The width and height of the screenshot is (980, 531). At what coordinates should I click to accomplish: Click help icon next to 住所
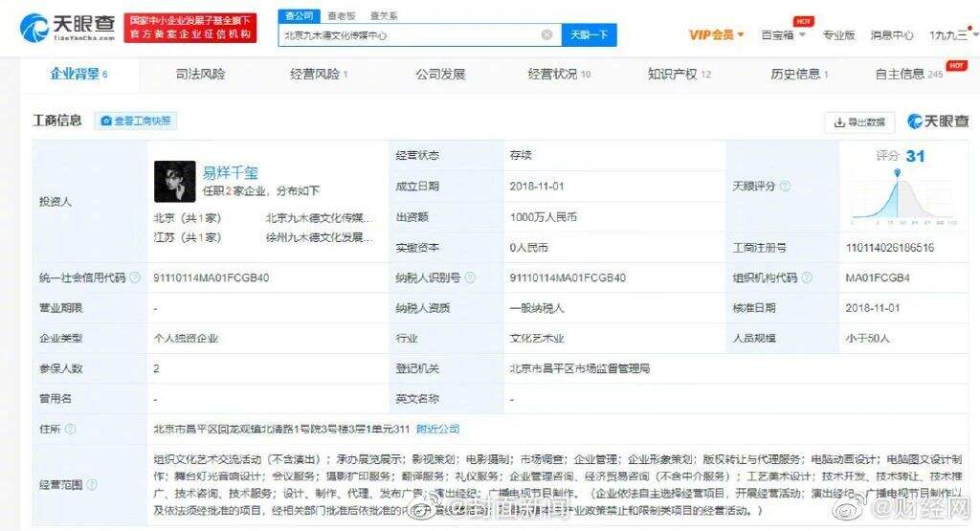point(71,430)
